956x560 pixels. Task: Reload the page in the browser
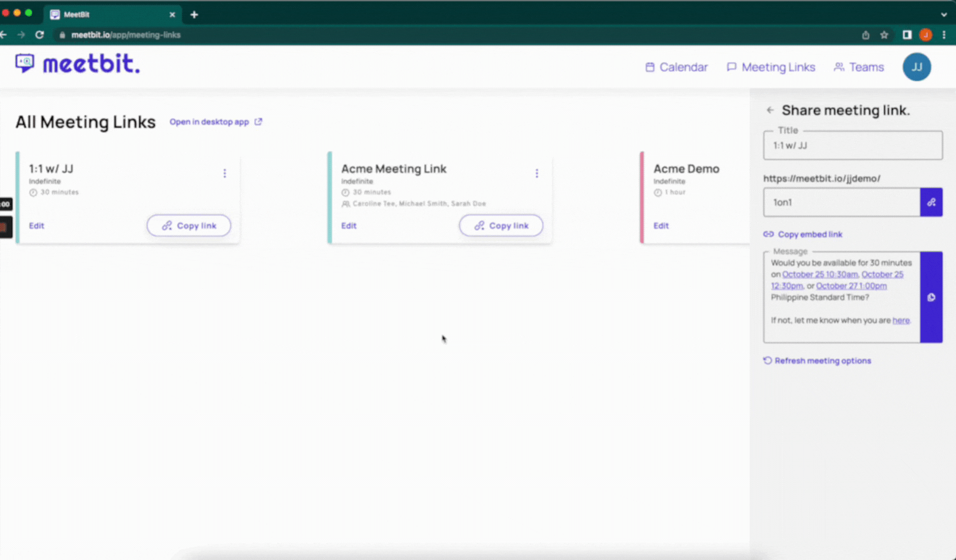40,35
